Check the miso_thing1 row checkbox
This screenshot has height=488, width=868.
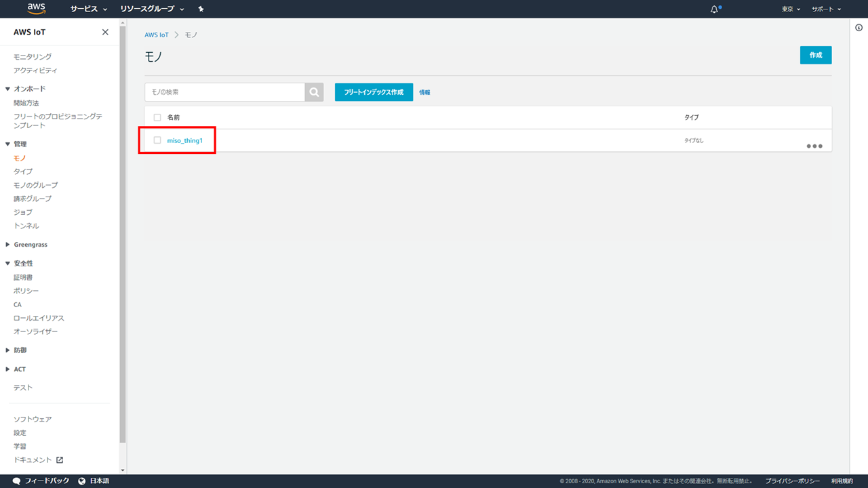point(157,140)
